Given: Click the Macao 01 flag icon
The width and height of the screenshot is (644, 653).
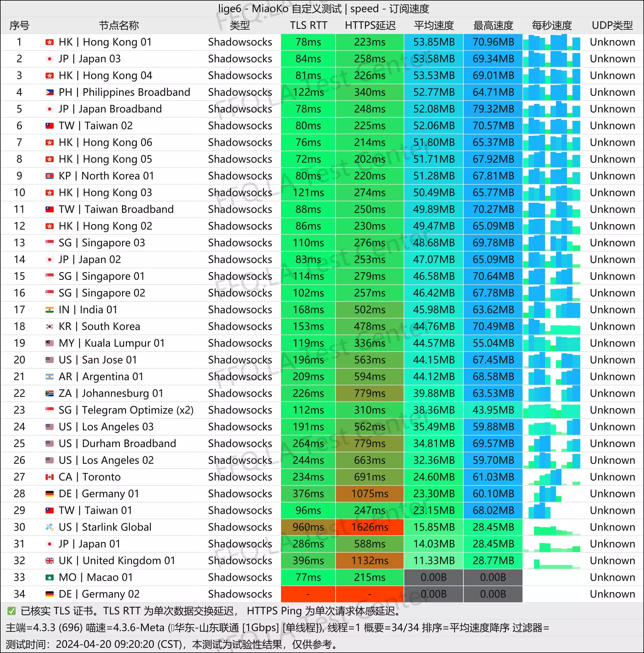Looking at the screenshot, I should point(49,578).
